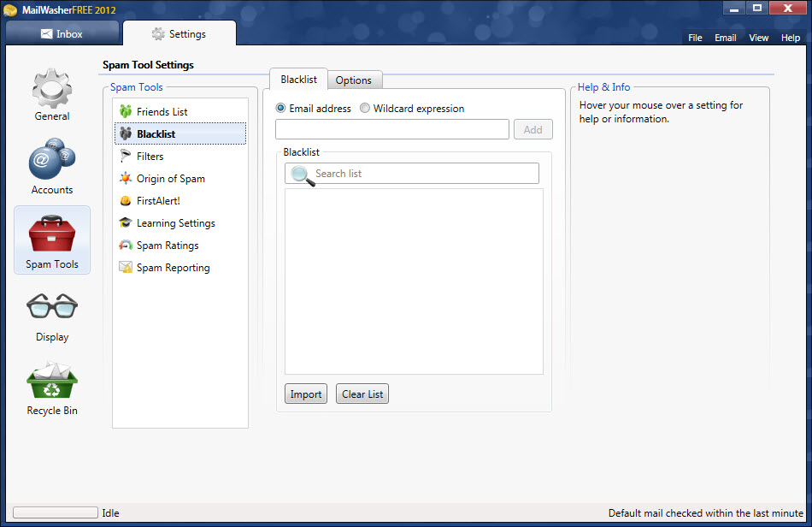Click the magnifier icon in Search list
812x527 pixels.
(x=303, y=175)
